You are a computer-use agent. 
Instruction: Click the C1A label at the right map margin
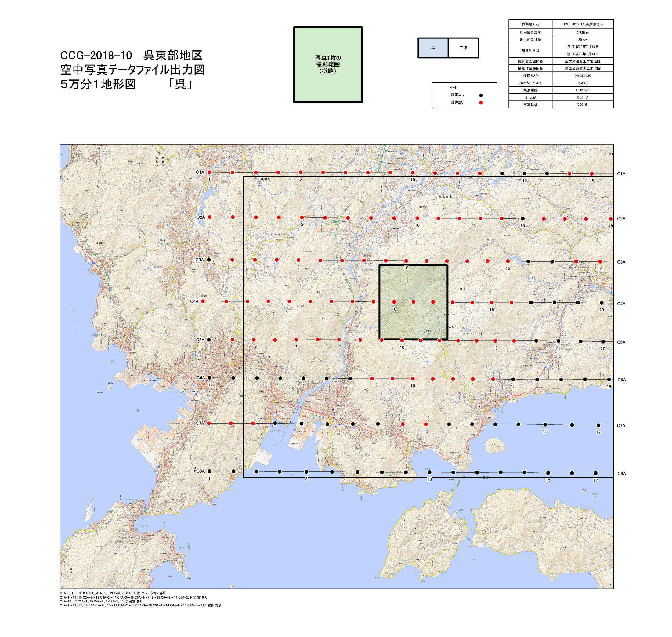[621, 174]
